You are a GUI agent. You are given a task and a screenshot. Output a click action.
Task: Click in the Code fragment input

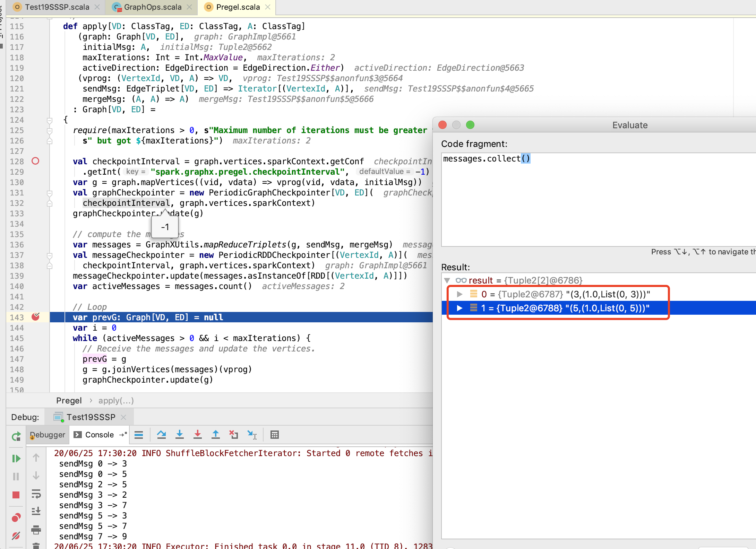point(599,200)
